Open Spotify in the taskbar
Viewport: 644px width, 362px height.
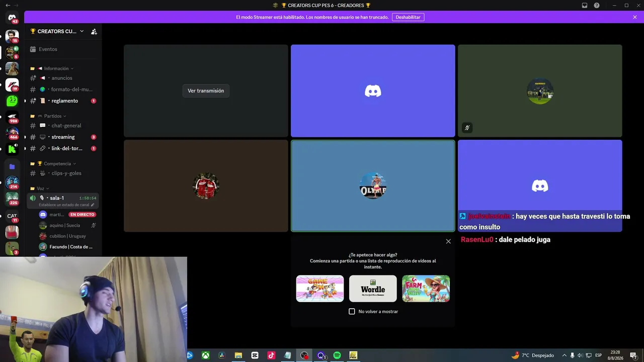point(337,355)
